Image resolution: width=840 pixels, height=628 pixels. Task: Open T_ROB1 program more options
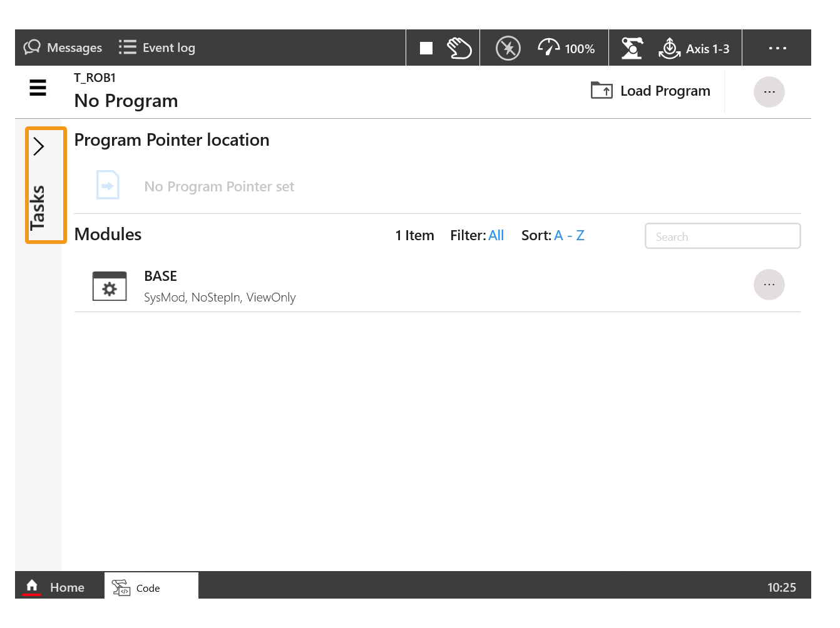769,92
